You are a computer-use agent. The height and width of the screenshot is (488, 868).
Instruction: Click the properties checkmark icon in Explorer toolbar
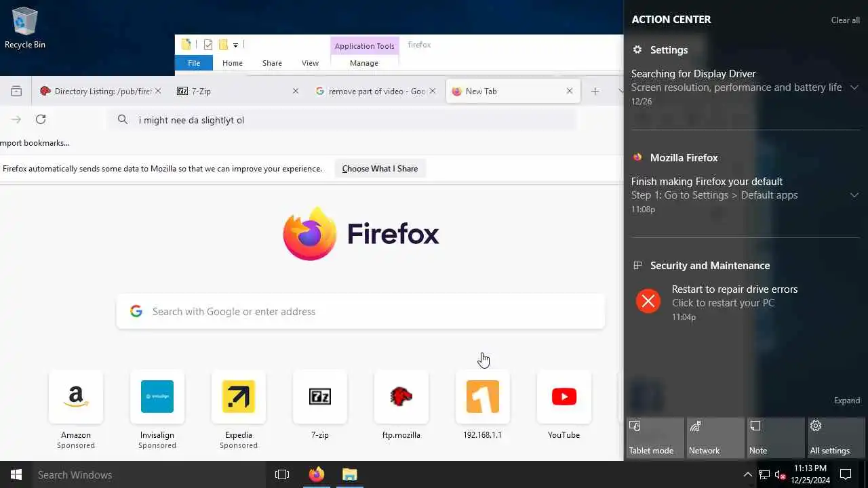pos(208,45)
